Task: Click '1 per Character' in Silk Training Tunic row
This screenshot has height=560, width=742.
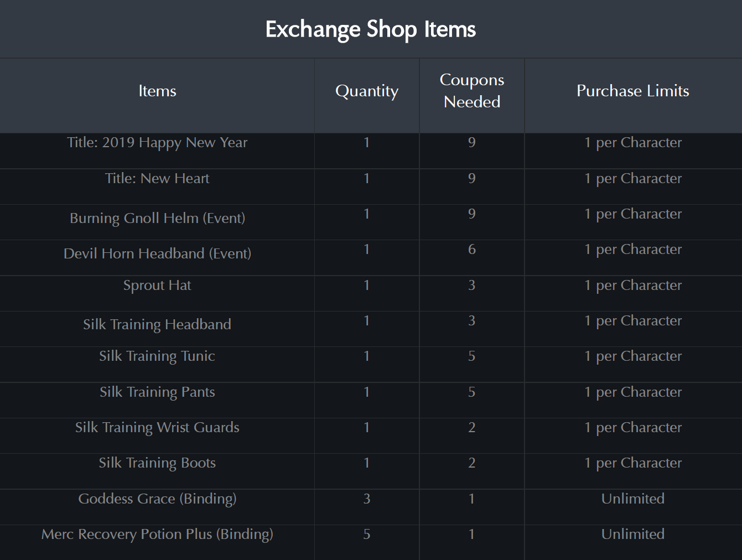Action: 633,356
